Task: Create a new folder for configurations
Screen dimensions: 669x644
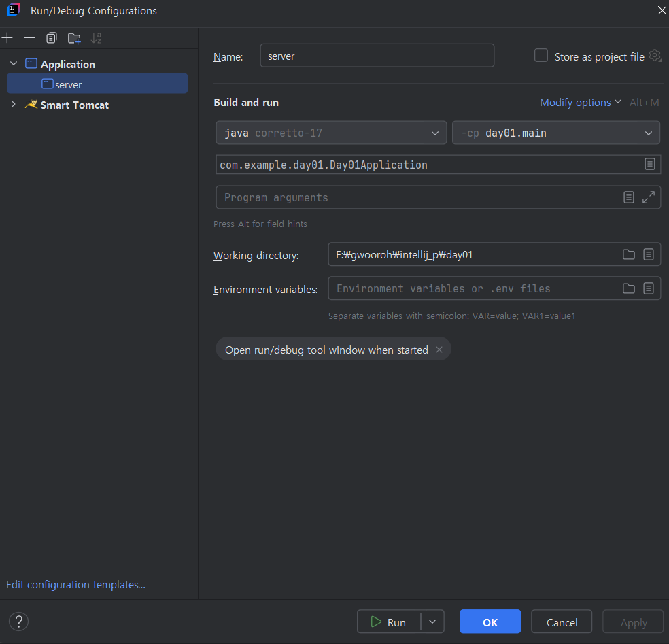Action: [74, 38]
